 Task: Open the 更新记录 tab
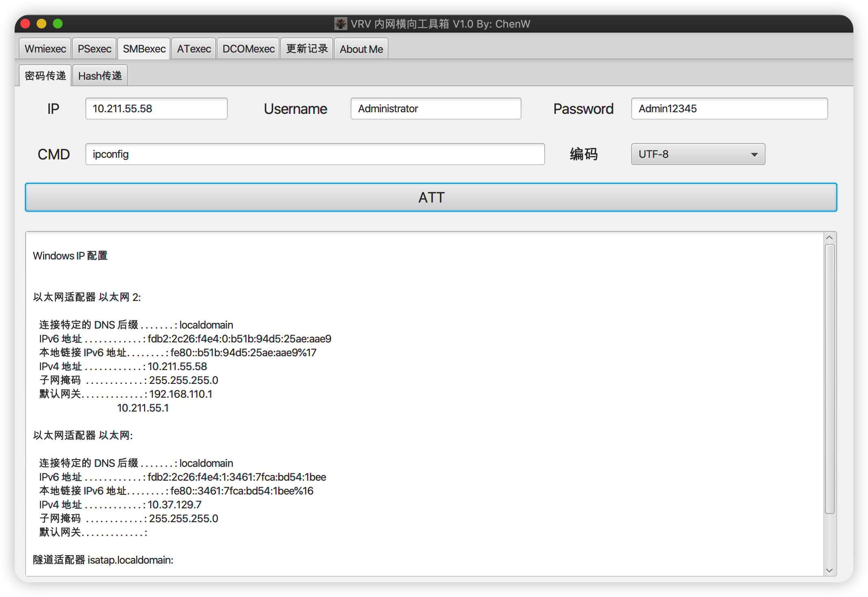tap(307, 49)
